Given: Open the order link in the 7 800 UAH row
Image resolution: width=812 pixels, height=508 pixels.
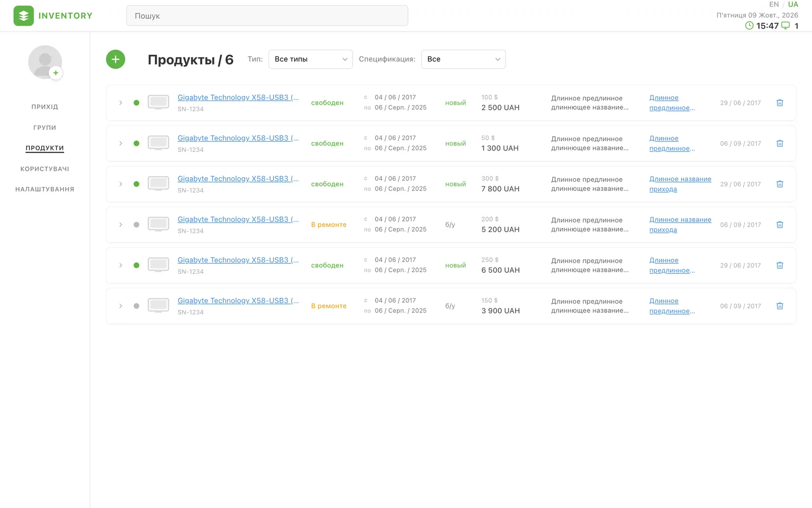Looking at the screenshot, I should pyautogui.click(x=681, y=184).
